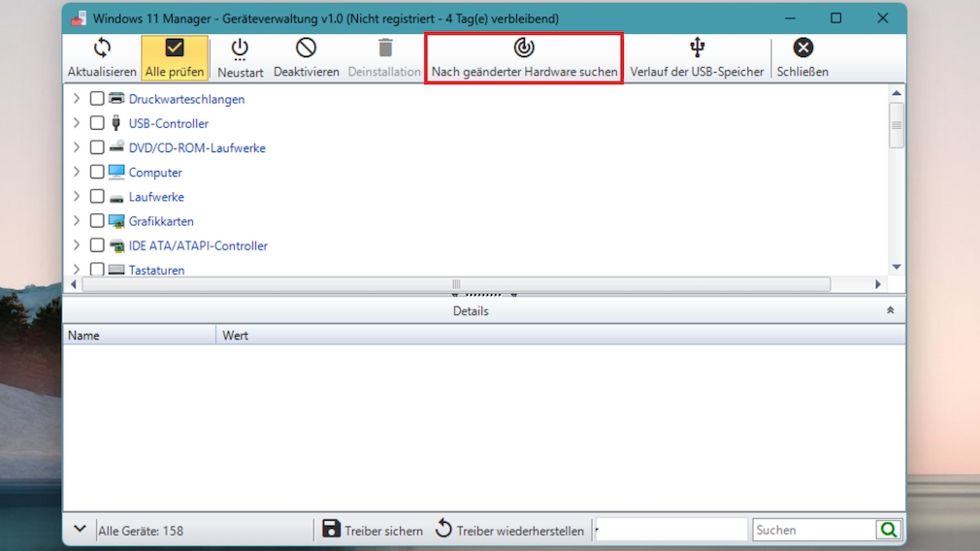Check the Druckwarteschlangen checkbox
Image resolution: width=980 pixels, height=551 pixels.
point(97,99)
